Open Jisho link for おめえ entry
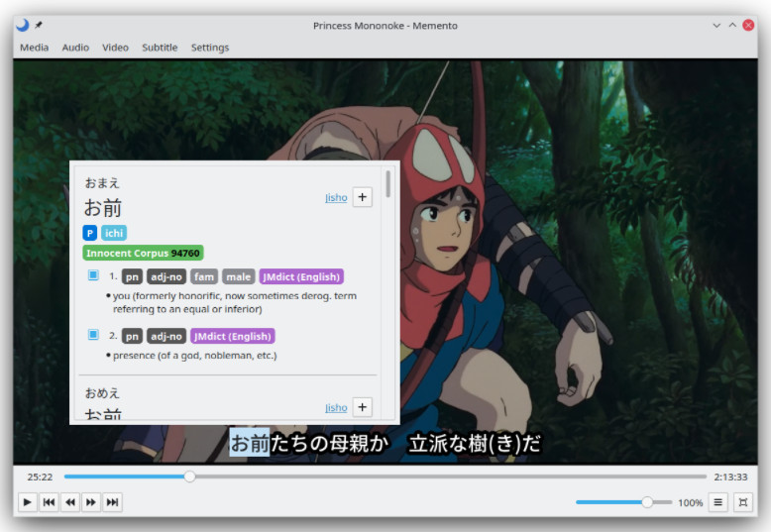The height and width of the screenshot is (532, 771). point(336,407)
